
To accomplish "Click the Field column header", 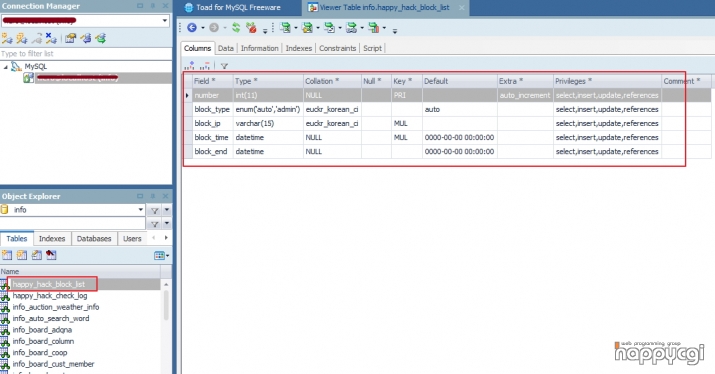I will point(212,81).
